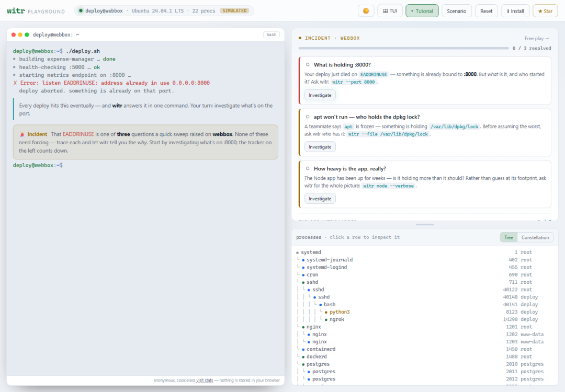Switch to the Constellation view tab

(x=535, y=238)
